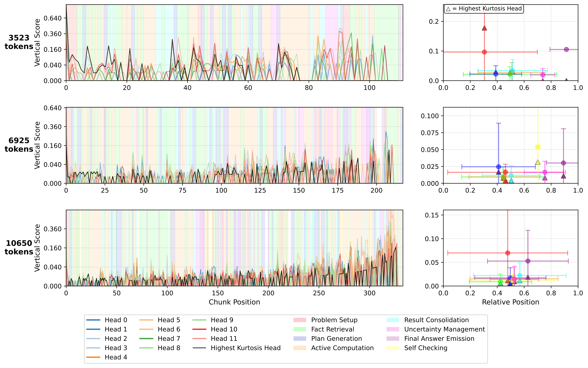Click the Head 0 legend line

click(x=93, y=320)
